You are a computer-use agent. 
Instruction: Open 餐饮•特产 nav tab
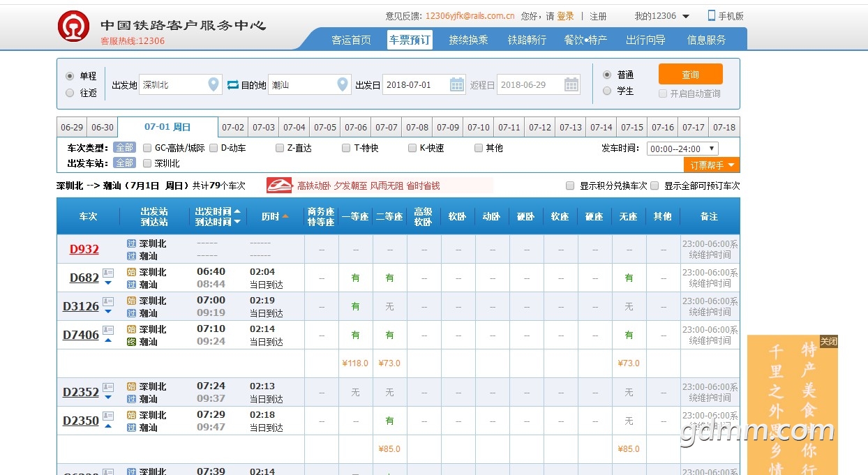585,40
